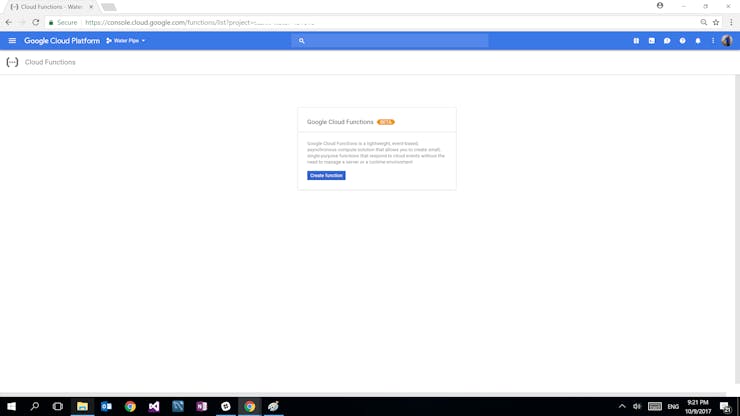The width and height of the screenshot is (740, 416).
Task: Click the vertical page scrollbar
Action: (x=737, y=229)
